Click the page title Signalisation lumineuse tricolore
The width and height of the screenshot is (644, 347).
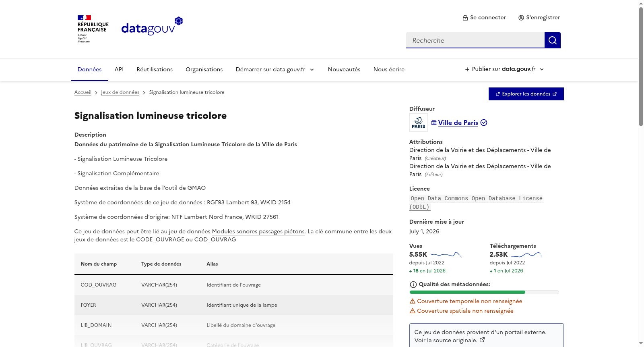(151, 116)
